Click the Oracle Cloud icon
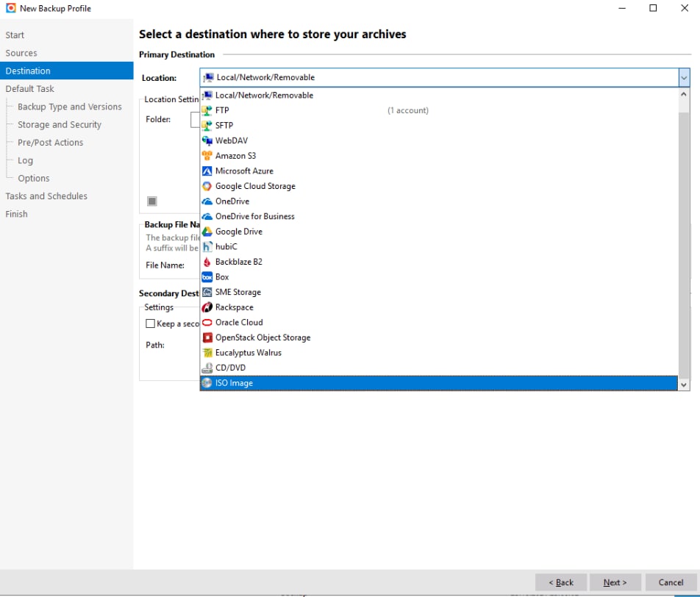Image resolution: width=700 pixels, height=597 pixels. point(207,322)
